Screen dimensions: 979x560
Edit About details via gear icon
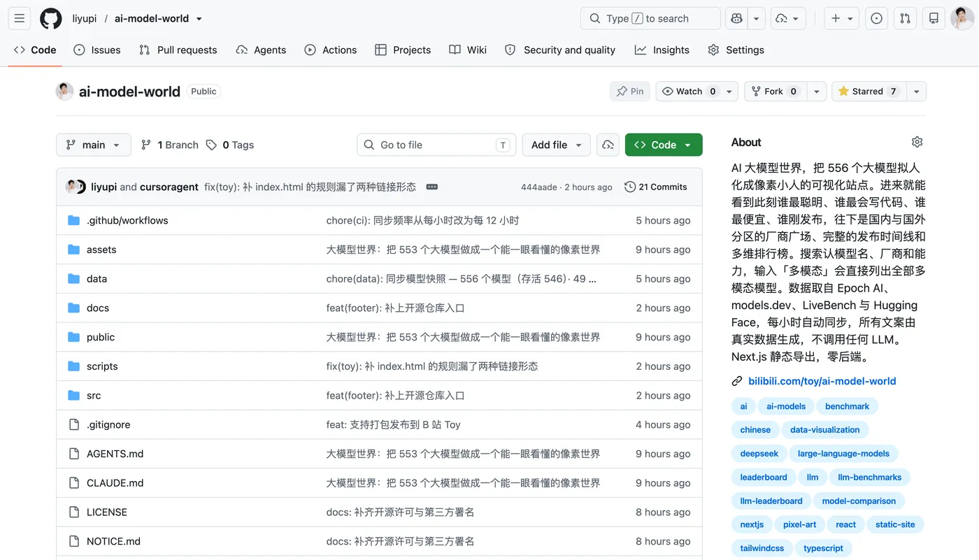click(917, 142)
